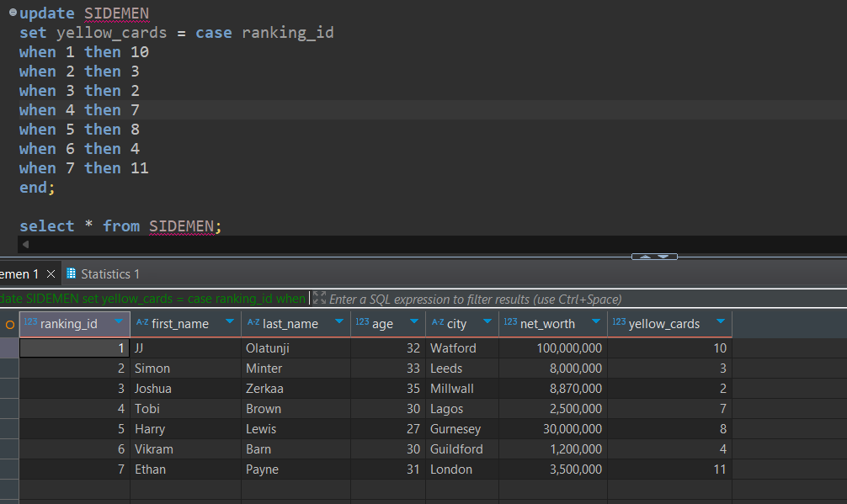Select the last name cell Minter
This screenshot has height=504, width=847.
(x=296, y=369)
